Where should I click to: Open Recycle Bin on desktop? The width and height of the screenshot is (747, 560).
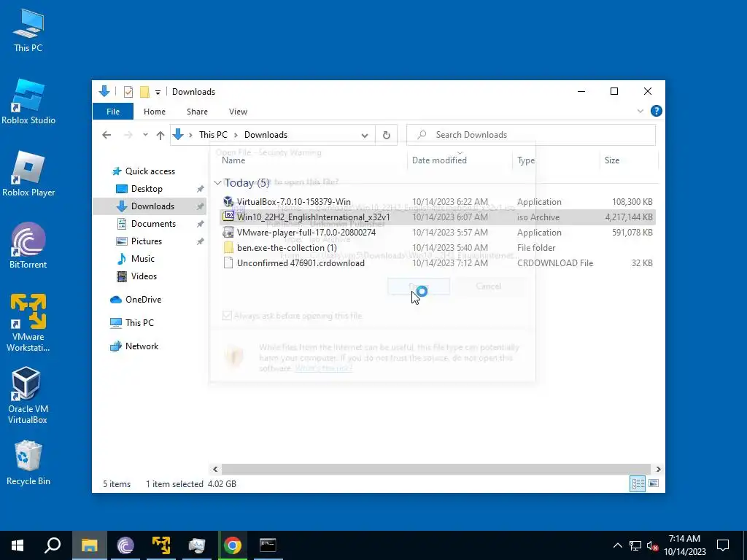tap(28, 463)
